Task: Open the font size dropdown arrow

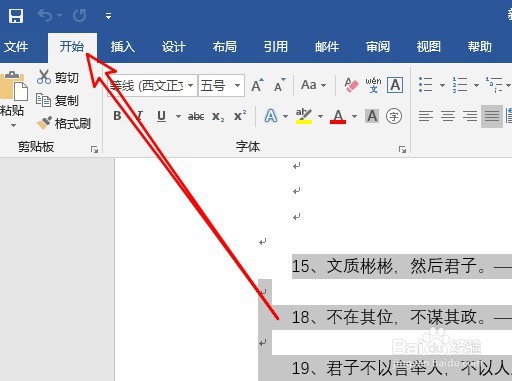Action: [x=237, y=86]
